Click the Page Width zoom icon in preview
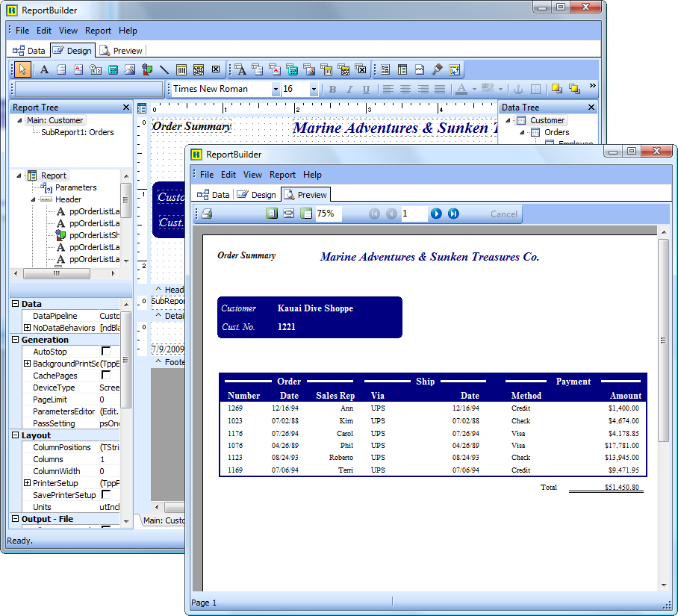The height and width of the screenshot is (616, 678). click(x=288, y=214)
